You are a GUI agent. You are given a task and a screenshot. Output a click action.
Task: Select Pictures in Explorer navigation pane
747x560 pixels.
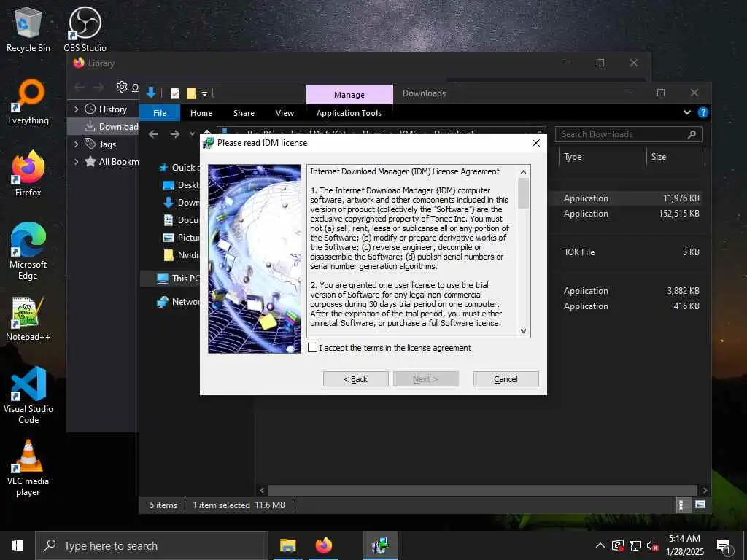[181, 237]
